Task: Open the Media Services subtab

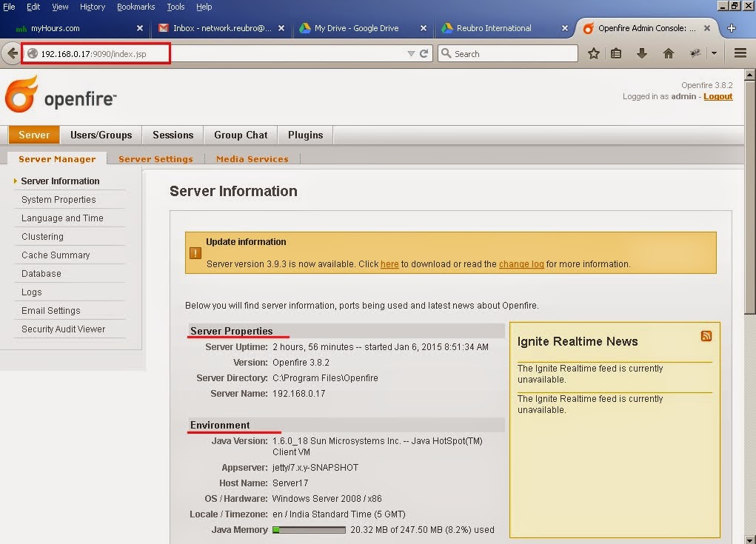Action: pyautogui.click(x=252, y=159)
